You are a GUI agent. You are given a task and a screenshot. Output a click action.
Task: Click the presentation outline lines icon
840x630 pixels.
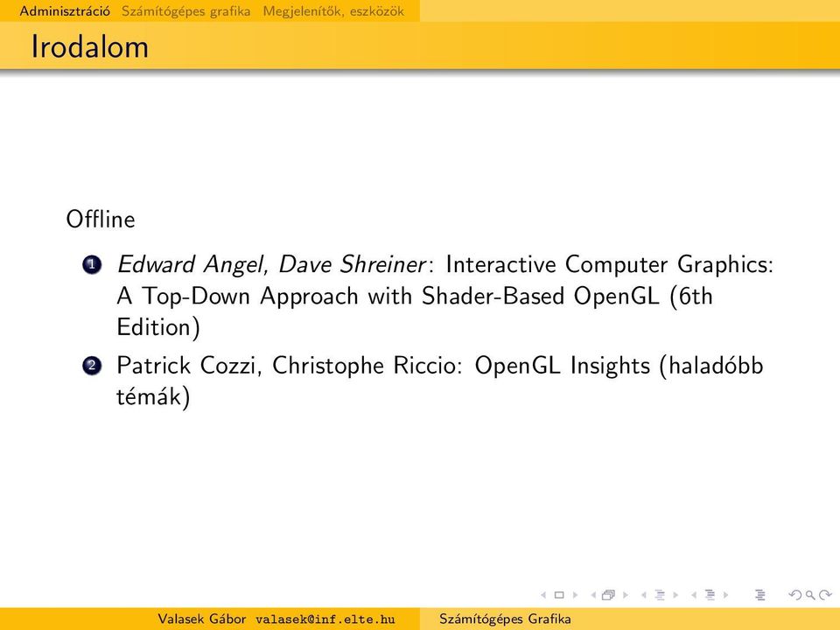(x=759, y=595)
